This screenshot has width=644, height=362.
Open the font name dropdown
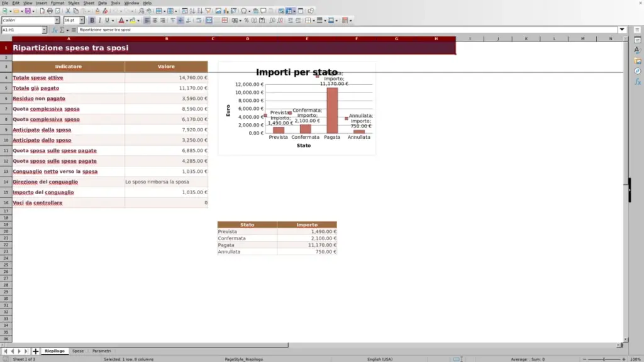tap(57, 20)
